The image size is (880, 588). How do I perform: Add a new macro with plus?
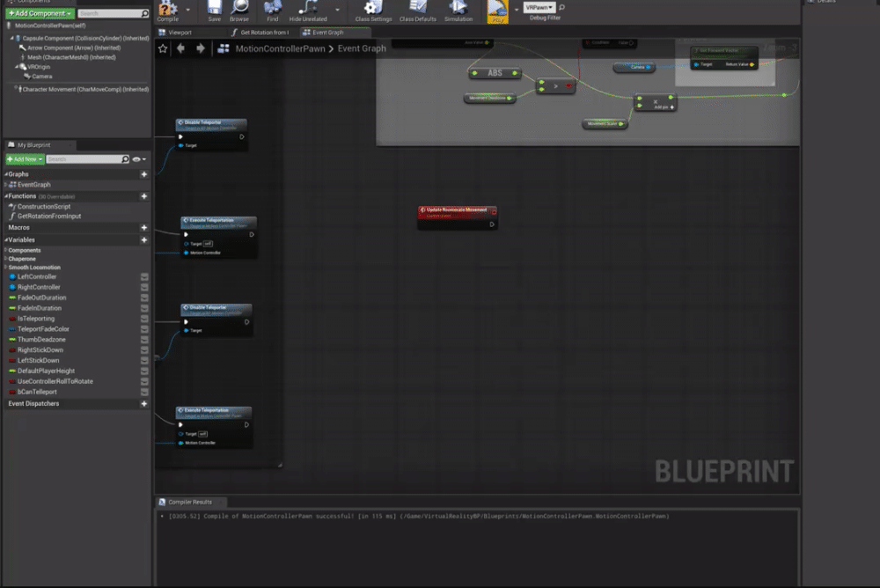(x=143, y=227)
